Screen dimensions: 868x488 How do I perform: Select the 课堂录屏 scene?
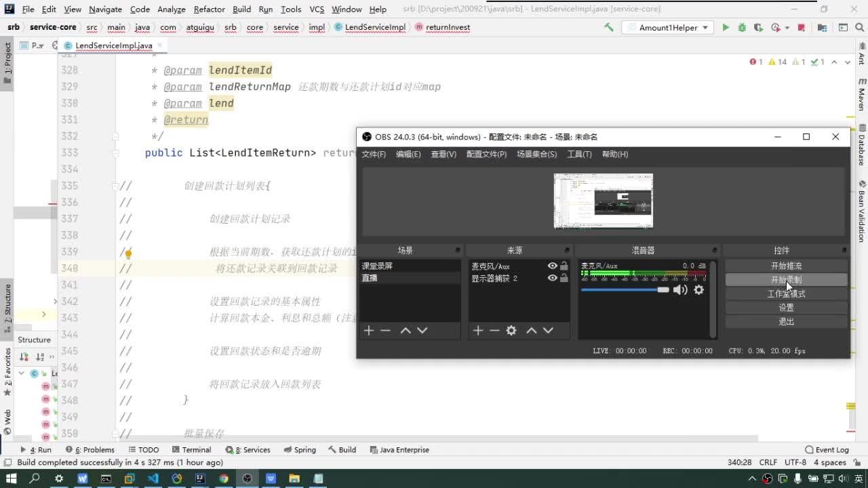point(410,266)
